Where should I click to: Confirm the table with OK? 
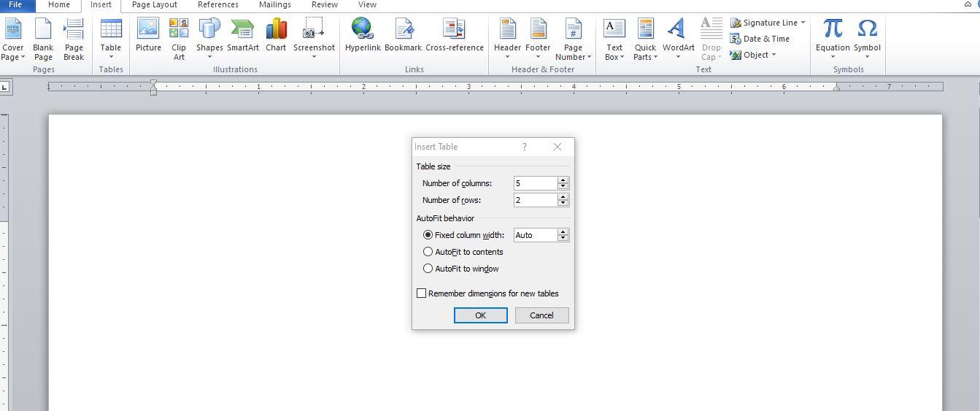[480, 315]
